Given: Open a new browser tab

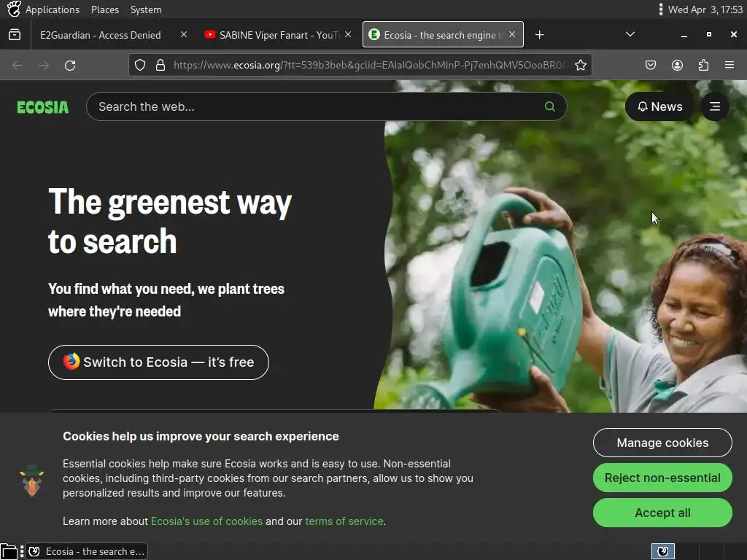Looking at the screenshot, I should (x=539, y=35).
